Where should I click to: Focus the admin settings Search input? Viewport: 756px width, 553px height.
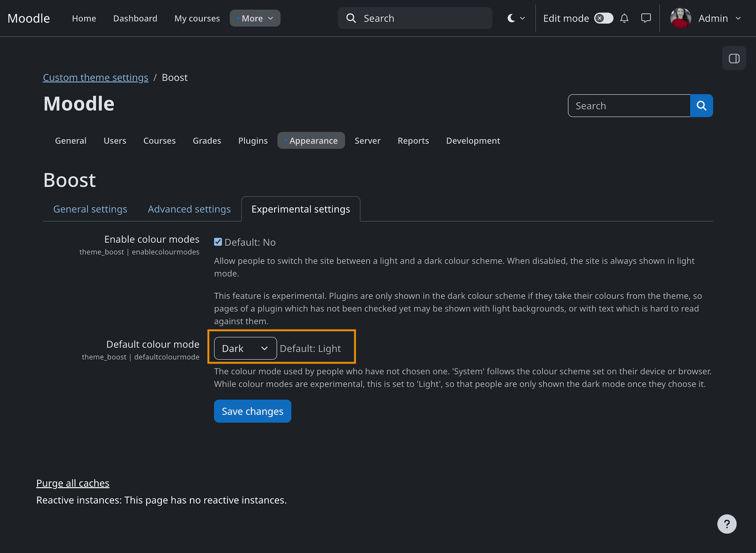click(x=629, y=105)
